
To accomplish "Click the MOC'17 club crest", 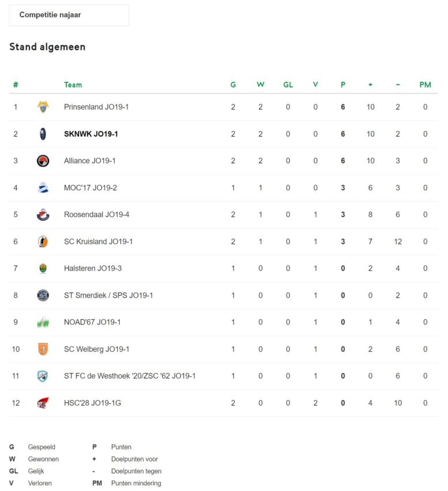I will point(43,187).
